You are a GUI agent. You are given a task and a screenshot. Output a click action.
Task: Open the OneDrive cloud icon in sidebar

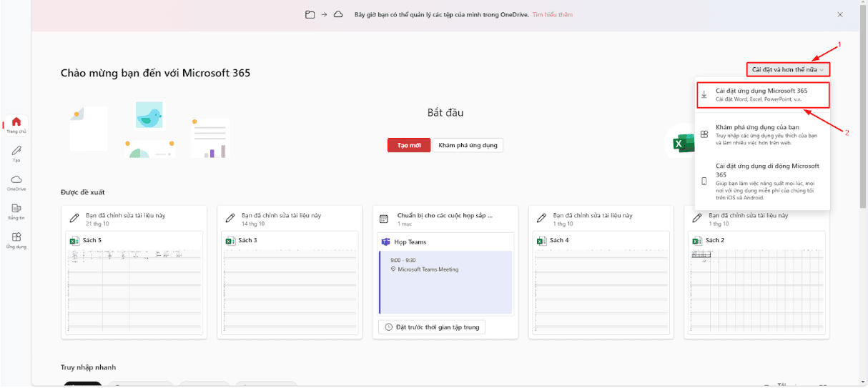(16, 179)
